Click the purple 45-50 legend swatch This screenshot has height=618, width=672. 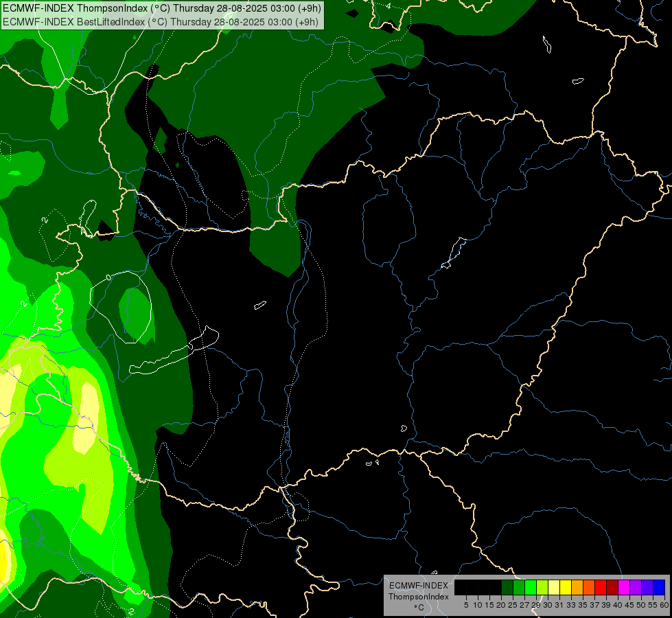(636, 588)
